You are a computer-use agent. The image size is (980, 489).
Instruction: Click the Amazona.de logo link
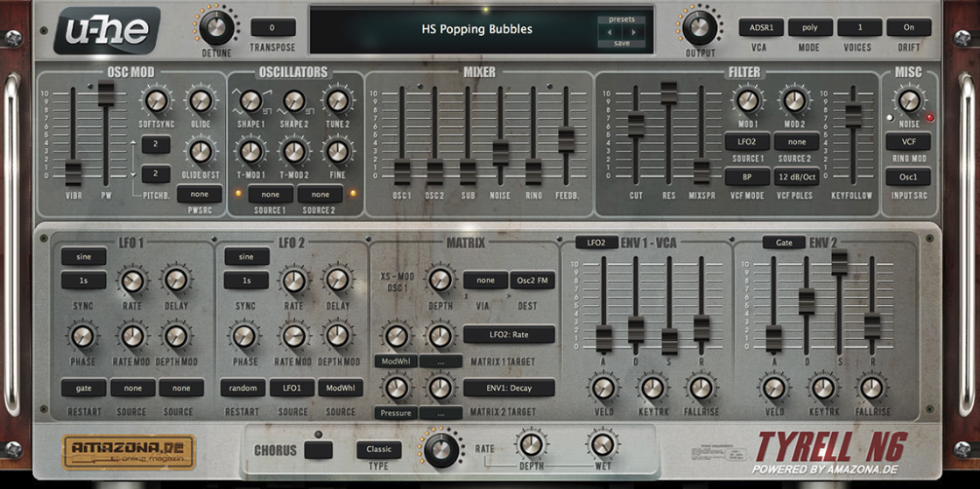click(x=129, y=452)
